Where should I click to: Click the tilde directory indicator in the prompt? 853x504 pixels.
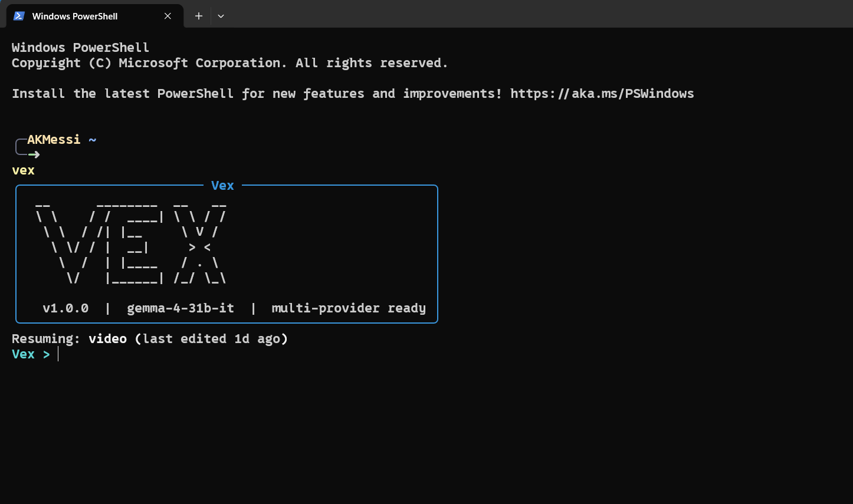(x=93, y=140)
